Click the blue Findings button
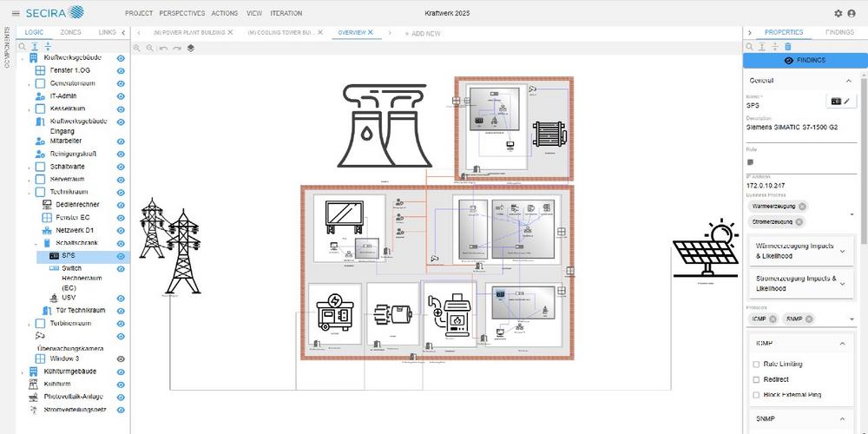 (x=804, y=61)
